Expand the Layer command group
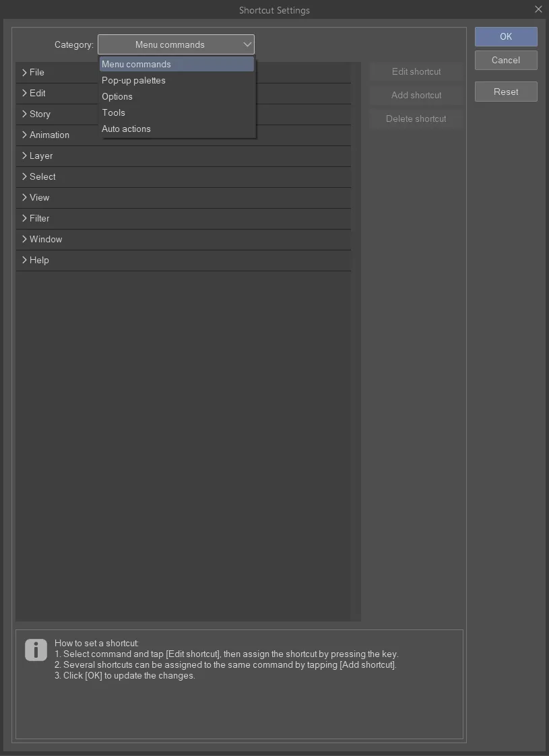The image size is (549, 756). click(x=25, y=156)
